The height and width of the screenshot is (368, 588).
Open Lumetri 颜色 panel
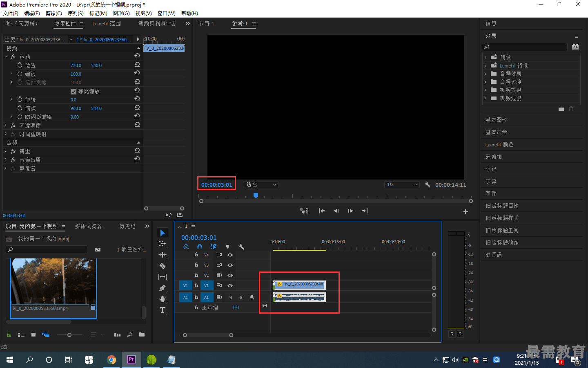(499, 144)
